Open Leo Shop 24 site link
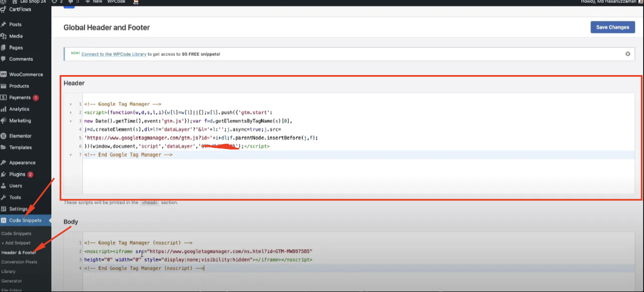This screenshot has width=644, height=292. [x=33, y=2]
